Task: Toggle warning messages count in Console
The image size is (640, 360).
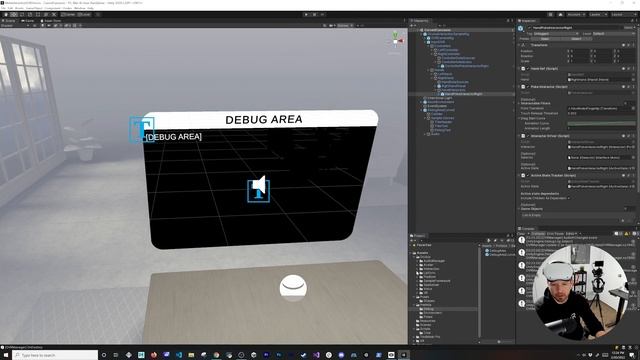Action: 628,234
